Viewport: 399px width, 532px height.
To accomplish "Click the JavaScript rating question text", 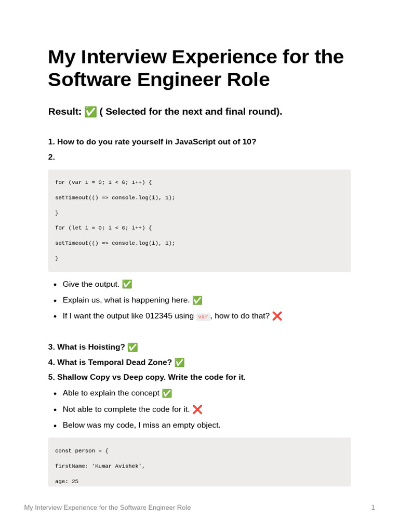I will coord(156,142).
